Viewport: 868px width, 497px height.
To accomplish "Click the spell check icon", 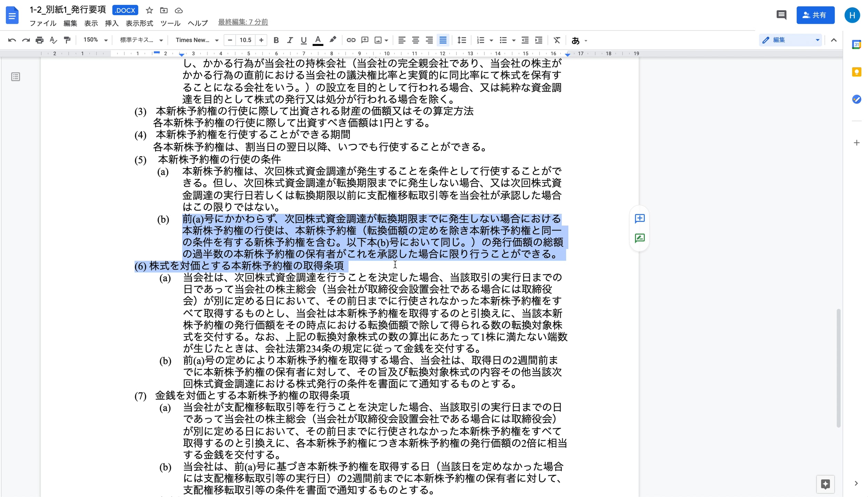I will tap(53, 40).
